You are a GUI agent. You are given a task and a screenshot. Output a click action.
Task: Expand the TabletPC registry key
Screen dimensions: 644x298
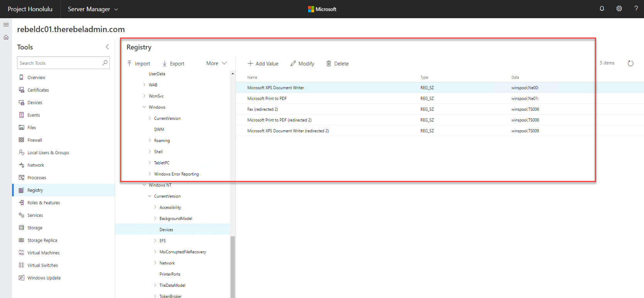tap(150, 163)
